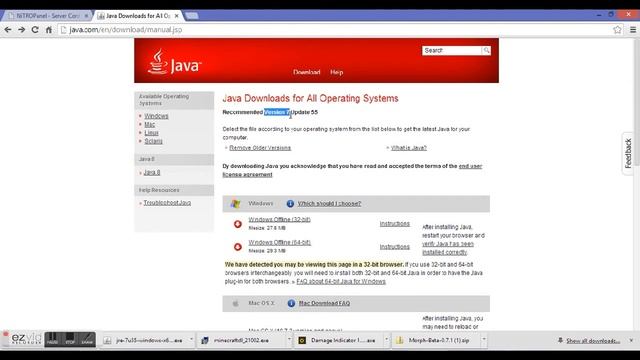The width and height of the screenshot is (640, 360).
Task: Open the Java 8 sidebar link
Action: (152, 173)
